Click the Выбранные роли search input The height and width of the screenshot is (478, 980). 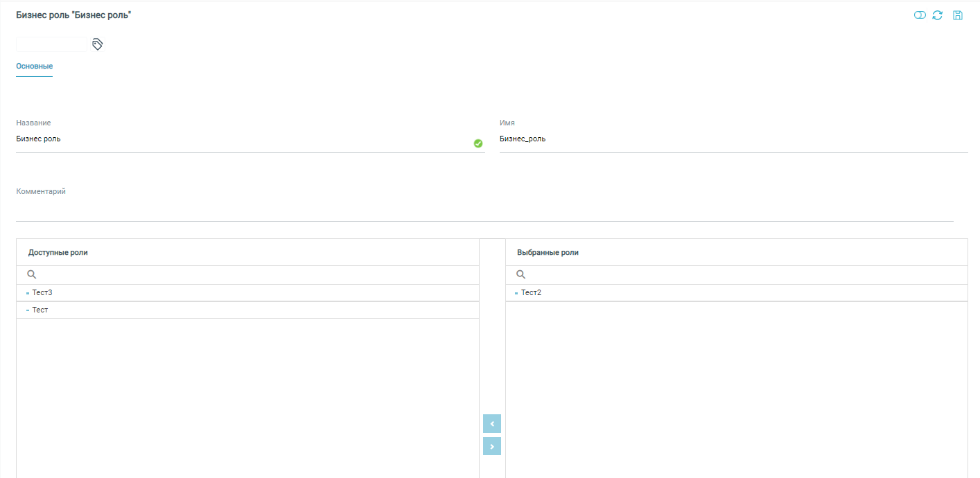tap(745, 275)
